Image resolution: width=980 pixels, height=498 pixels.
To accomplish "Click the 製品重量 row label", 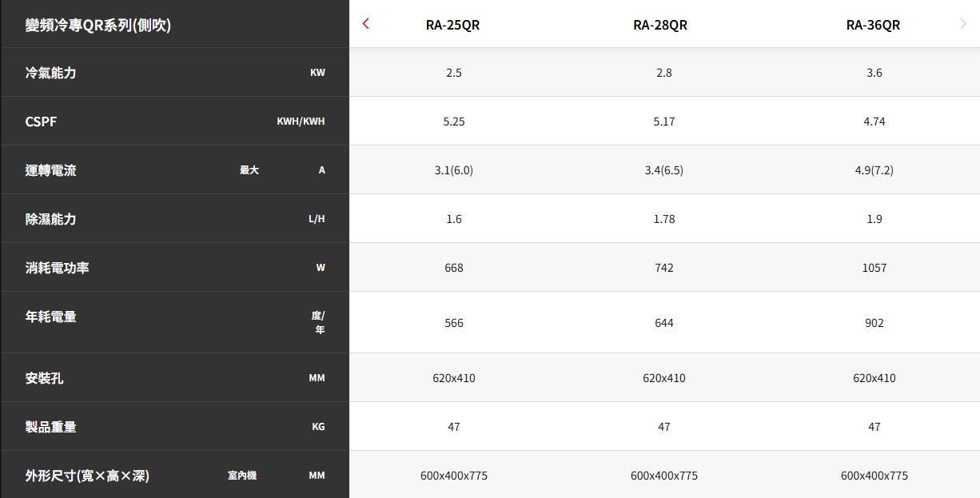I will coord(51,427).
